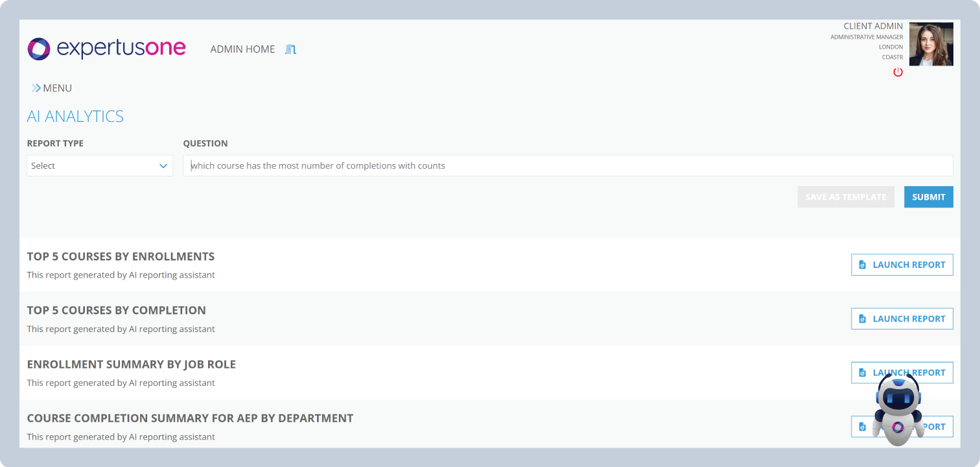Expand the MENU side panel
This screenshot has width=980, height=467.
point(52,88)
